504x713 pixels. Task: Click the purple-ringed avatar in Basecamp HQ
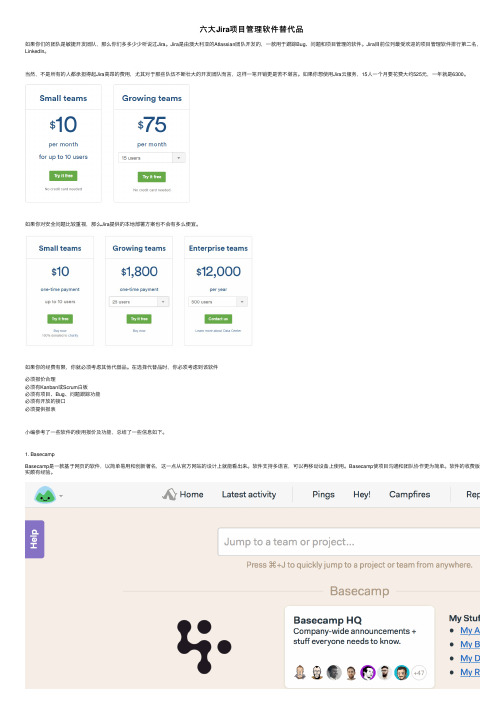click(x=368, y=672)
